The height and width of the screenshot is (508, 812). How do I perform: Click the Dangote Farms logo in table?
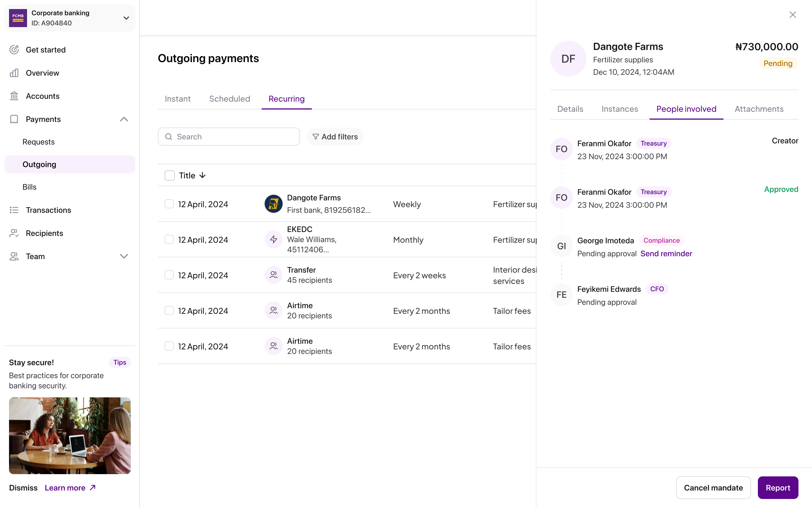point(273,204)
